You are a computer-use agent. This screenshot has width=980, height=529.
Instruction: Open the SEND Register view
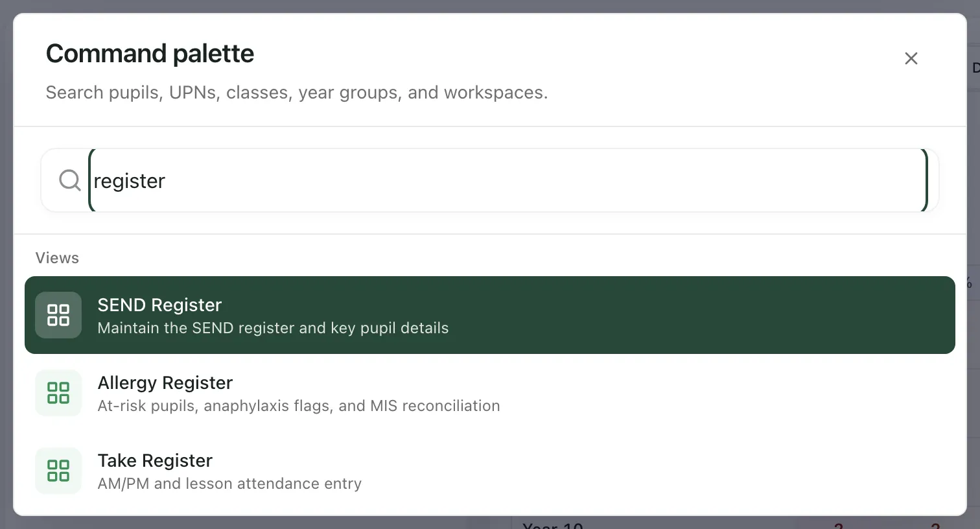(490, 315)
